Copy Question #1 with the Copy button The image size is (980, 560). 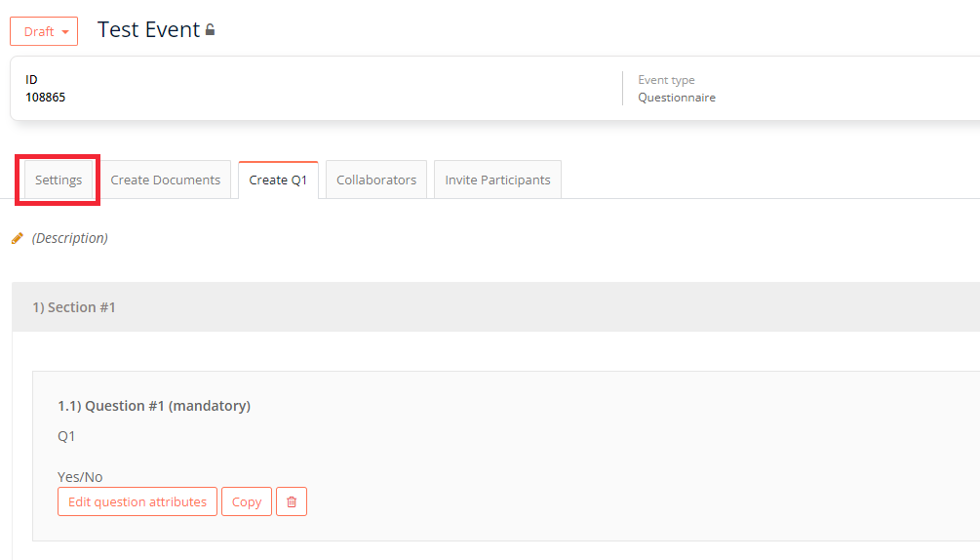click(x=247, y=501)
